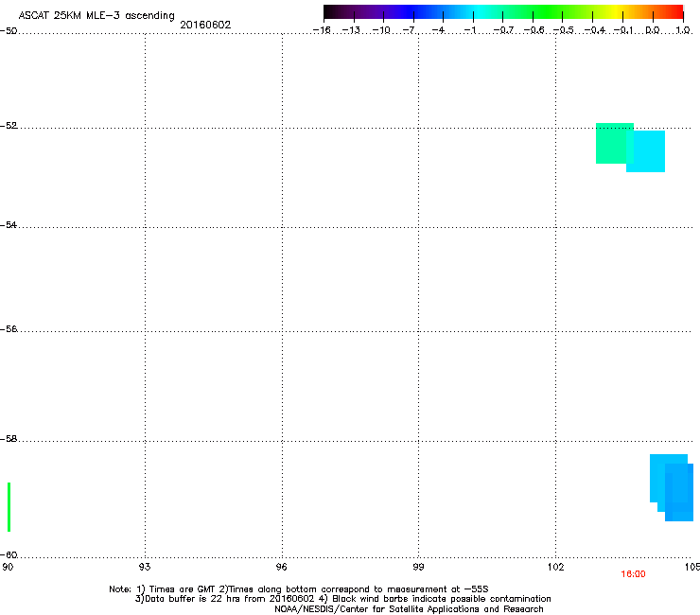700x615 pixels.
Task: Click the "0.0" color bar tick label
Action: [653, 30]
